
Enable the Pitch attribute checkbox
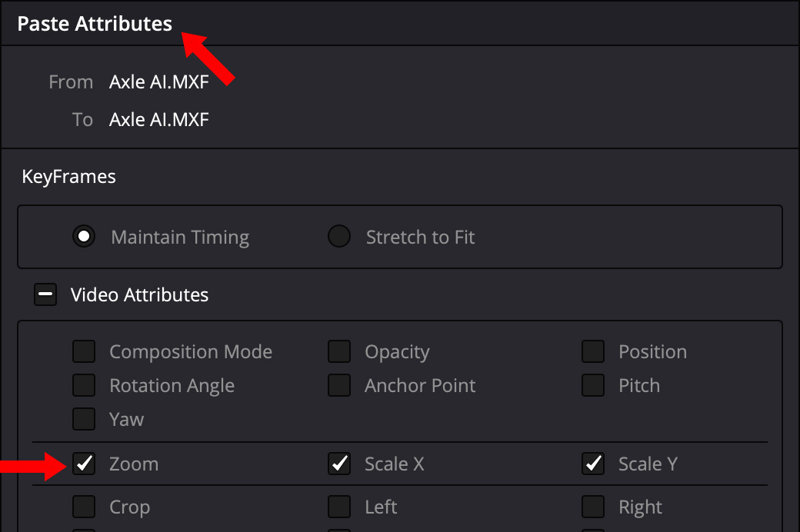[593, 386]
